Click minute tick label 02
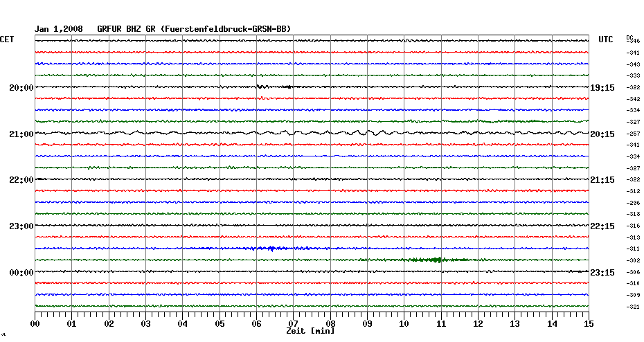The width and height of the screenshot is (644, 342). tap(109, 324)
